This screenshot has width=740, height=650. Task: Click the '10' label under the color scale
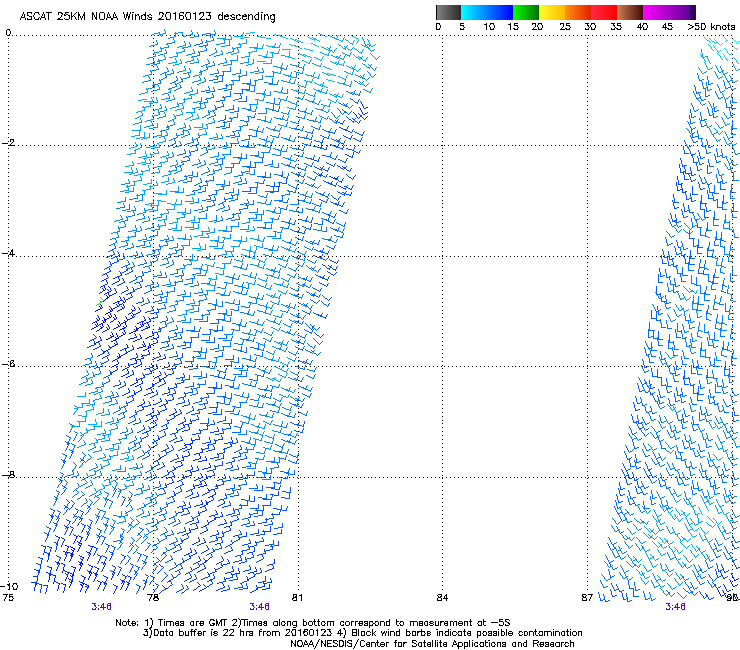pos(489,27)
